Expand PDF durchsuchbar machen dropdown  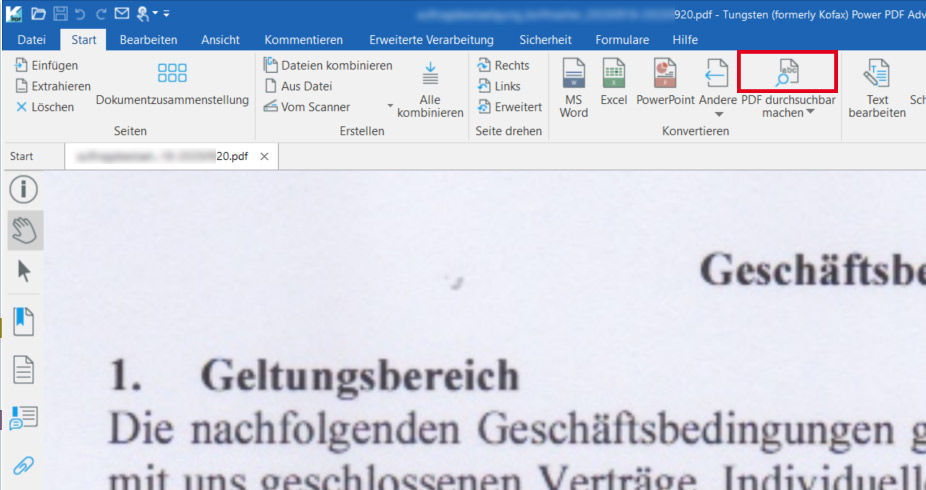810,113
